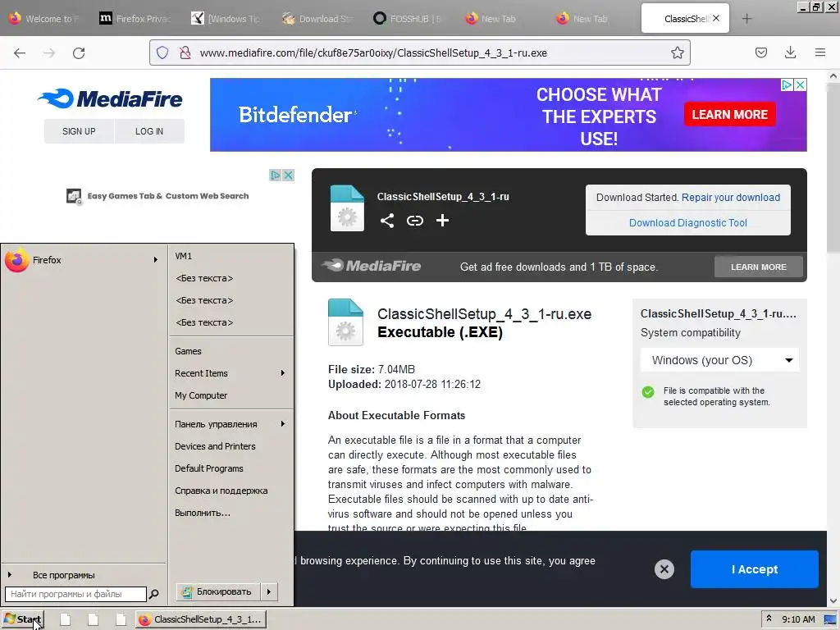840x630 pixels.
Task: Open Devices and Printers
Action: coord(231,446)
